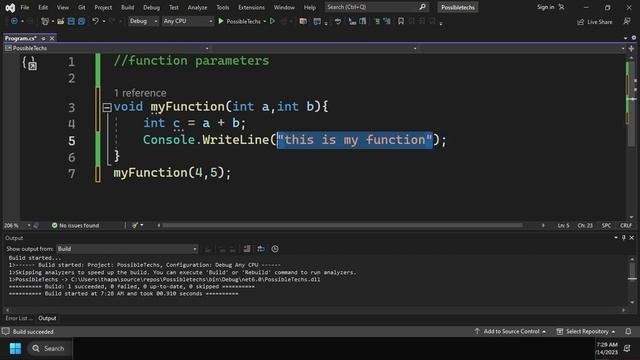Click the comment-selection toolbar icon
This screenshot has height=360, width=640.
(377, 21)
